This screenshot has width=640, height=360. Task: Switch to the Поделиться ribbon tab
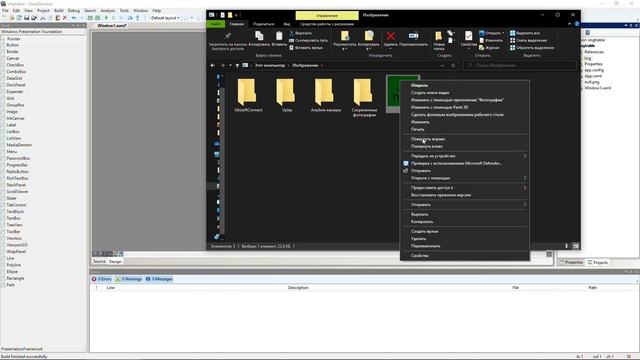click(263, 24)
